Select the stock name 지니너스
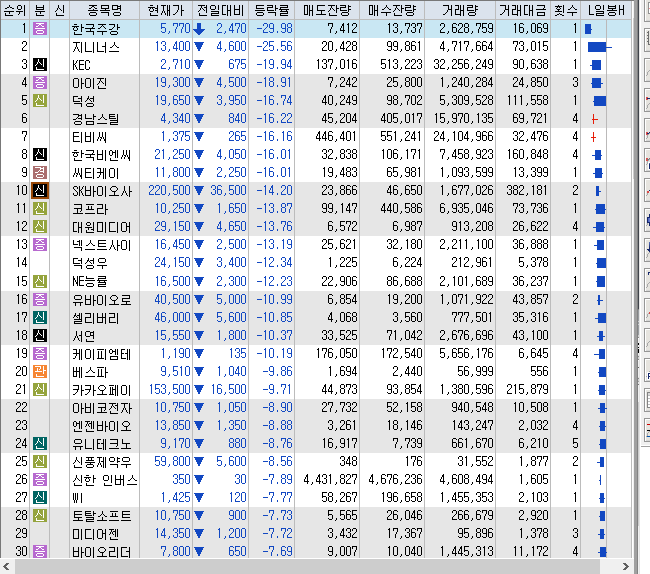The image size is (650, 574). point(96,47)
